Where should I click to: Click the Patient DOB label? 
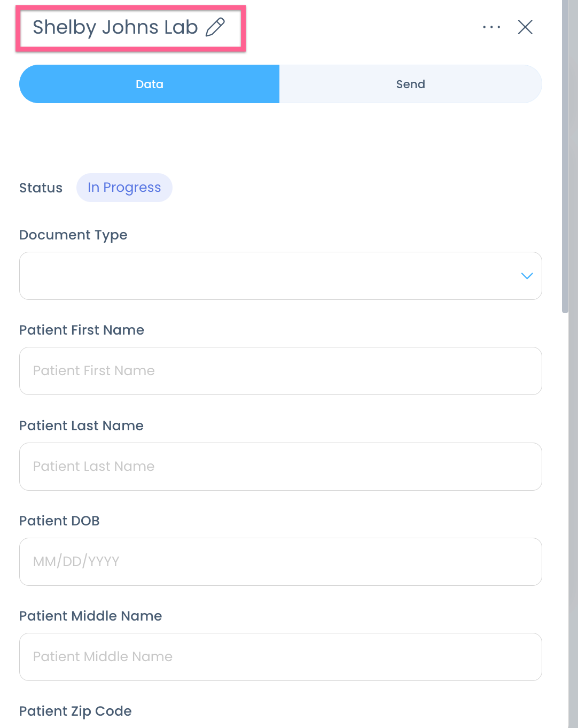click(x=59, y=521)
